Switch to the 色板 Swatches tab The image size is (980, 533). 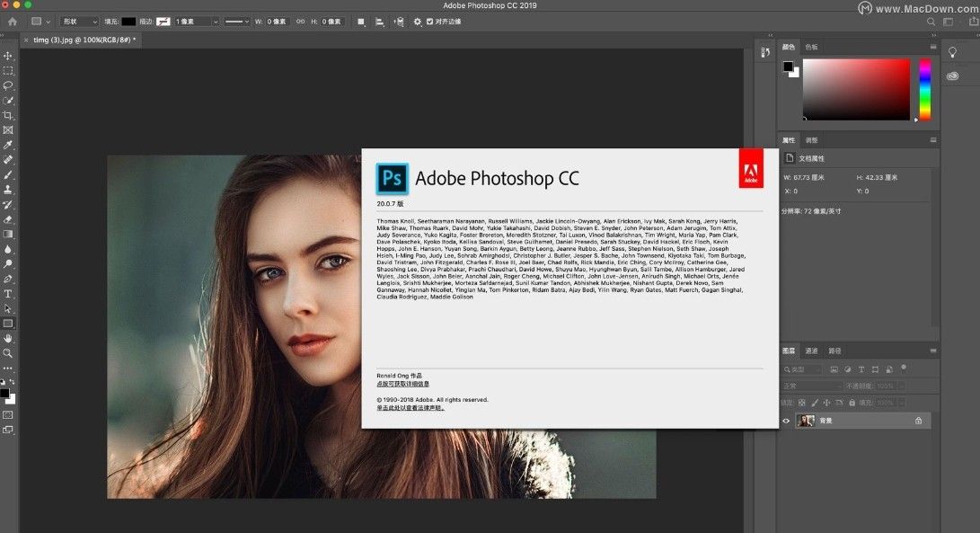[811, 47]
